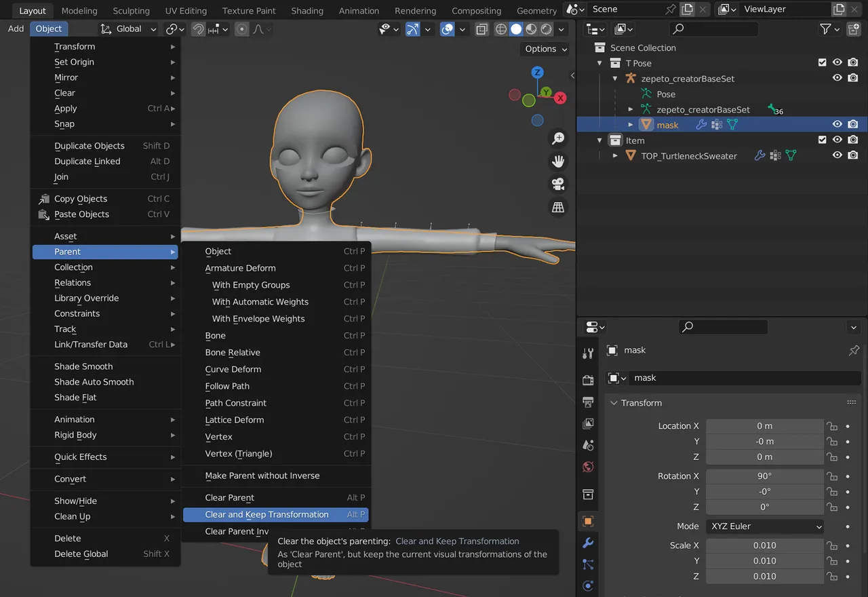Click the orange Object Properties icon

(588, 520)
